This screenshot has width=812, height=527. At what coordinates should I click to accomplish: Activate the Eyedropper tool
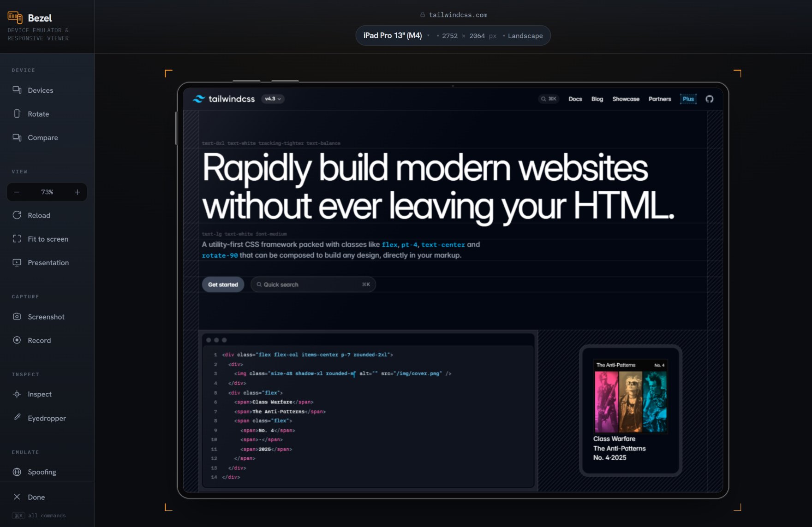pyautogui.click(x=47, y=418)
